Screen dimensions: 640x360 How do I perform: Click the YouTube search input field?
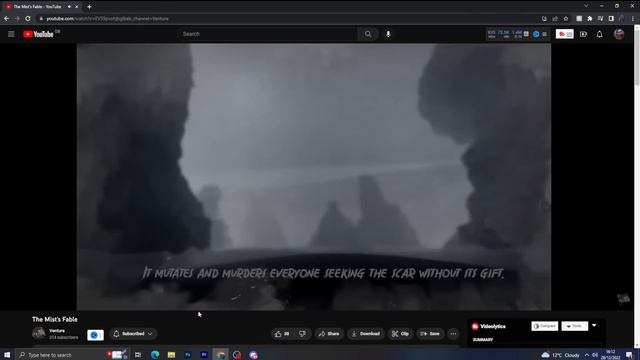[x=267, y=34]
